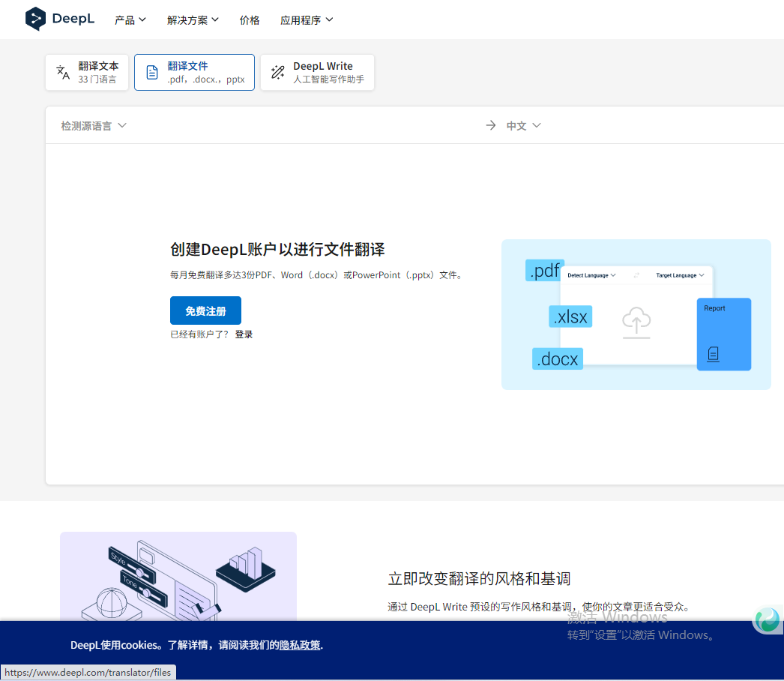Click the DeepL wordmark text
Viewport: 784px width, 681px height.
point(73,19)
